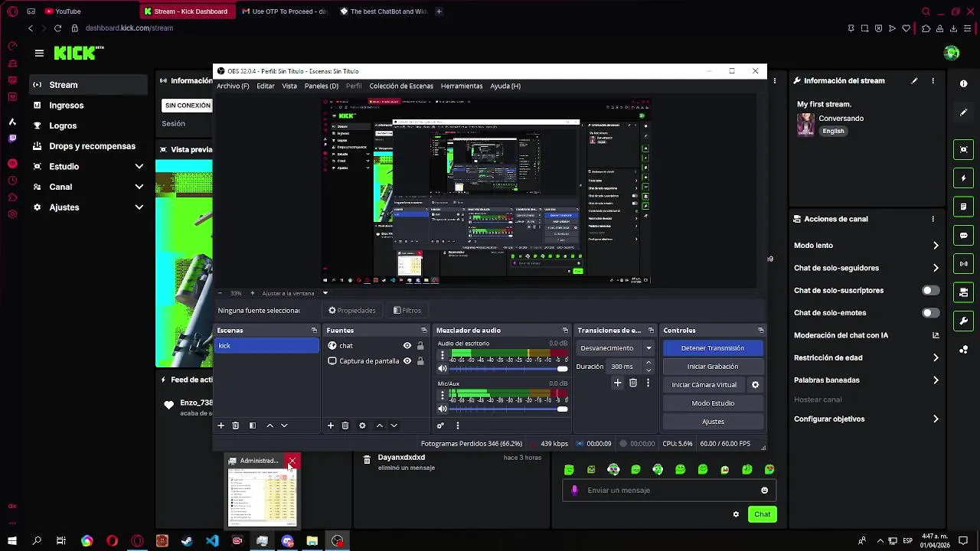The height and width of the screenshot is (551, 980).
Task: Open Acciones de canal three-dot menu
Action: coord(933,219)
